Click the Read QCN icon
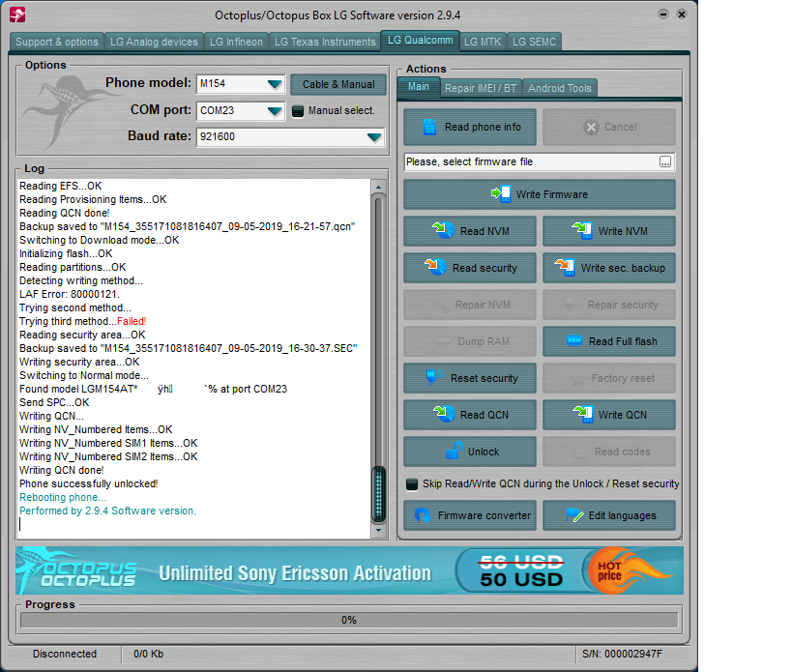This screenshot has height=672, width=792. point(444,414)
